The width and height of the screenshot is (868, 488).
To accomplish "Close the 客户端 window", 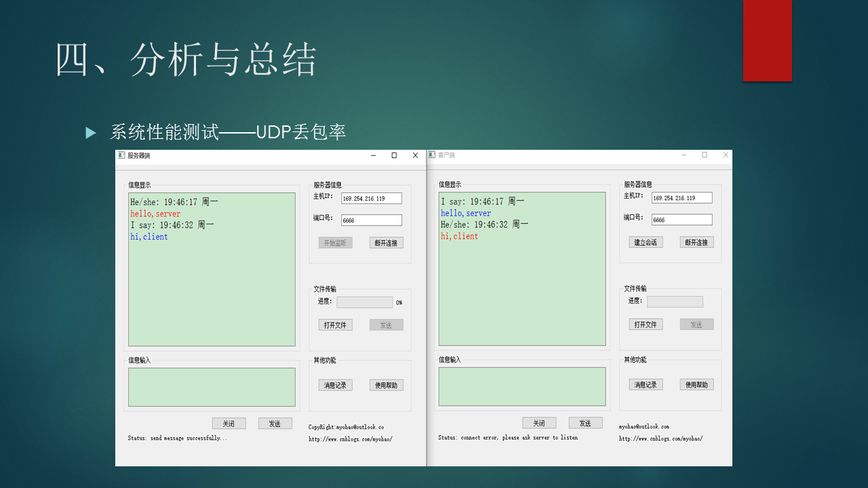I will coord(726,155).
